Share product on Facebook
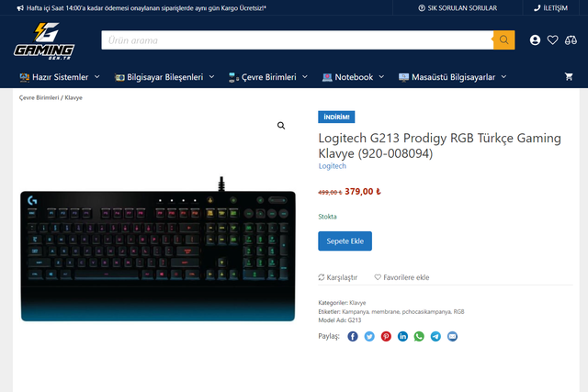 click(x=353, y=336)
